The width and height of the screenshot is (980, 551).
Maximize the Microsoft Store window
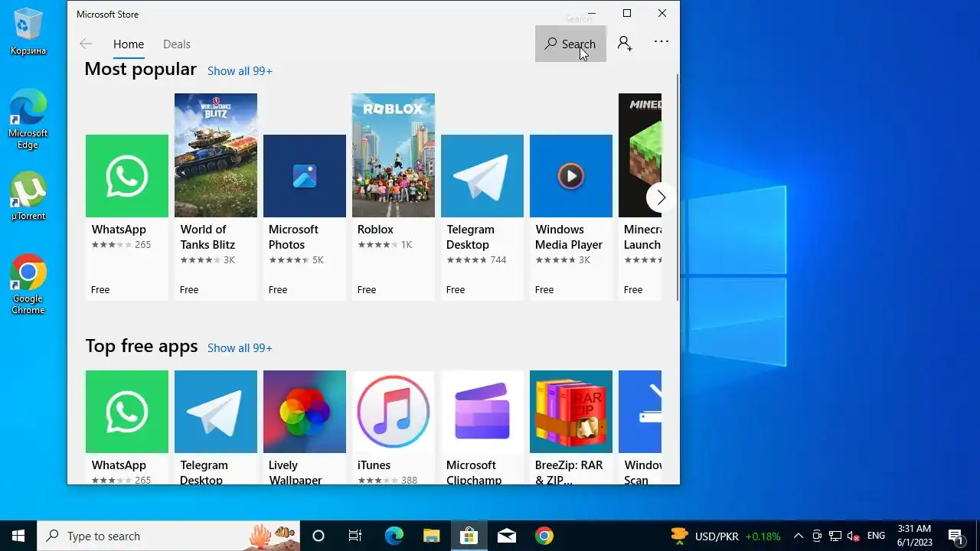pos(627,13)
